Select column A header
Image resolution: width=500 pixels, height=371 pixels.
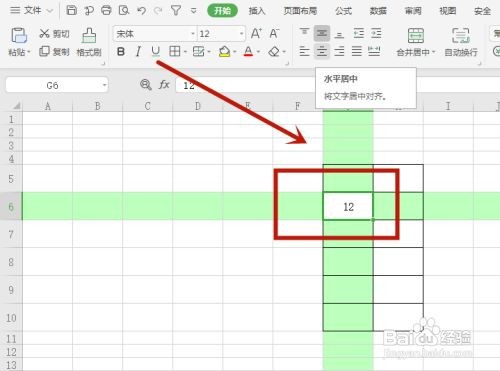(48, 106)
